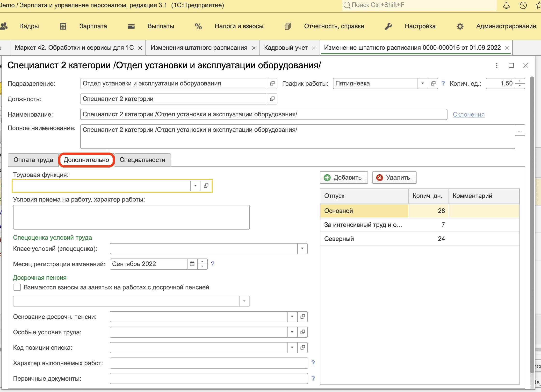Open the Отчетность, справки menu section
Screen dimensions: 541x392
pos(334,26)
